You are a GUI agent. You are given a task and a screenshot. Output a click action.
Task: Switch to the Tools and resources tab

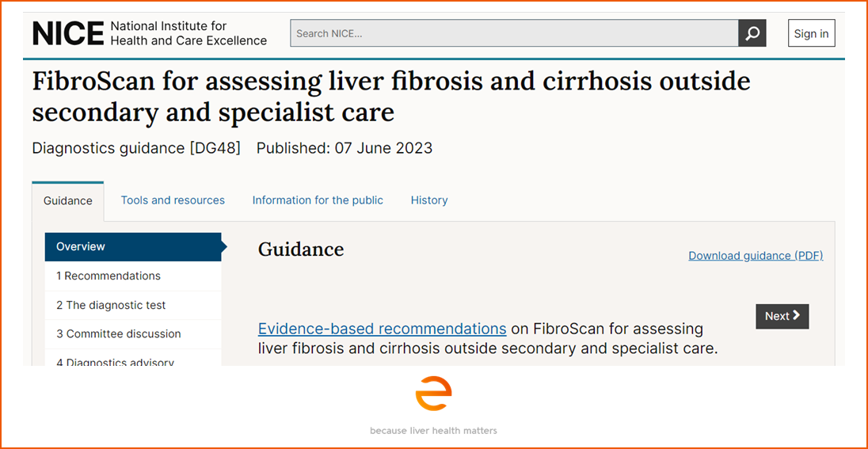click(173, 200)
